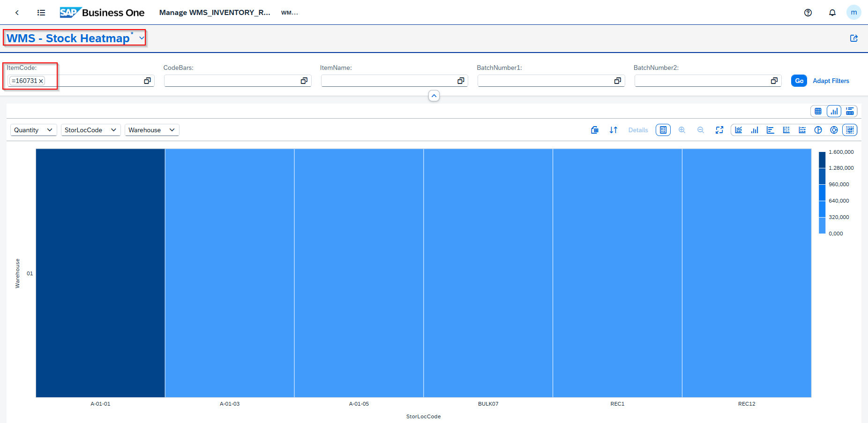Switch to table-only view

818,111
